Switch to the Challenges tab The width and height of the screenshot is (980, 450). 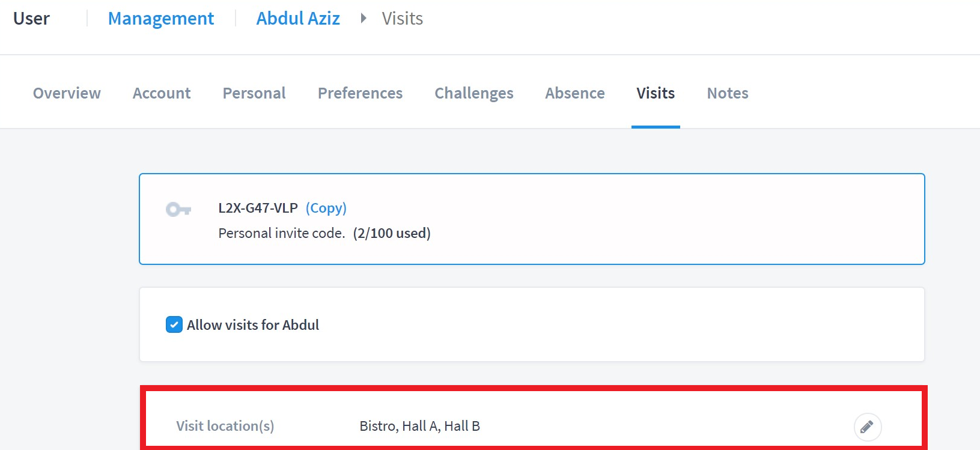point(474,93)
